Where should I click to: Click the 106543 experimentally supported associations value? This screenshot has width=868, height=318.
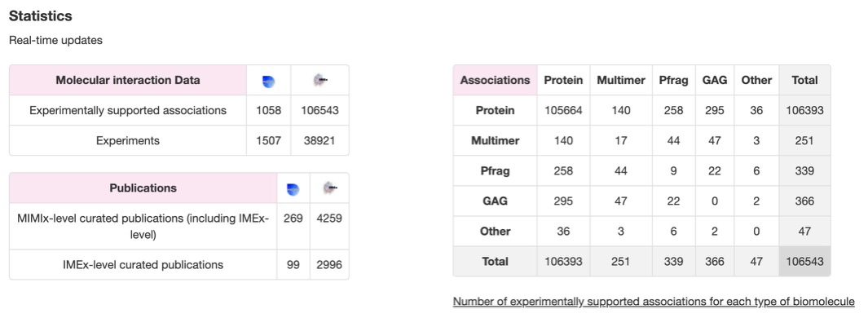(x=320, y=110)
